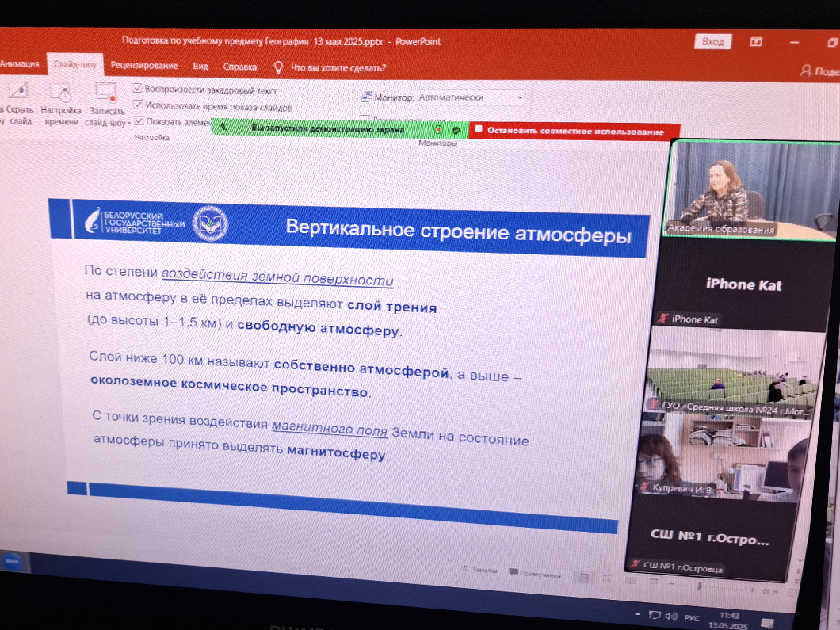Image resolution: width=840 pixels, height=630 pixels.
Task: Click the bold text 'свободную атмосферу'
Action: pos(319,327)
